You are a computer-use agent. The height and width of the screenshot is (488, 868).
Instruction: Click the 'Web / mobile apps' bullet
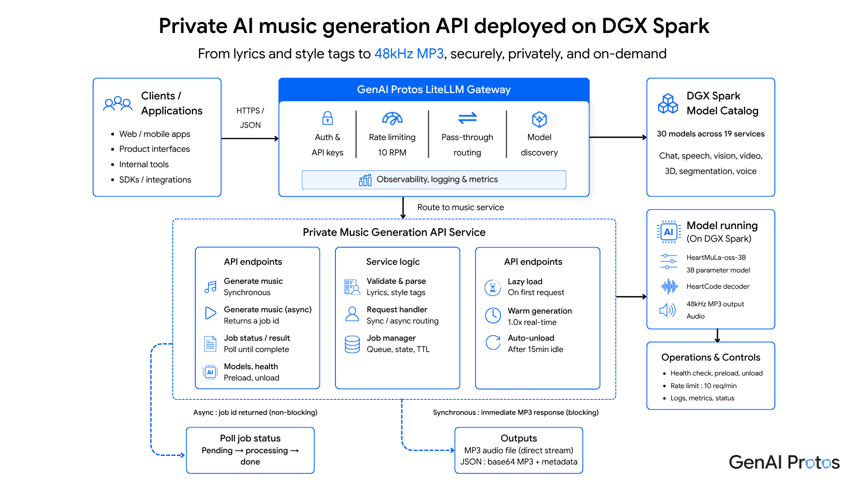(x=155, y=134)
